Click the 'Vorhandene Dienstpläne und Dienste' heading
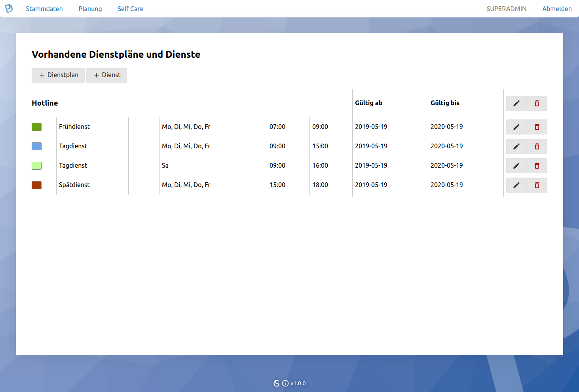The image size is (579, 392). click(x=116, y=55)
